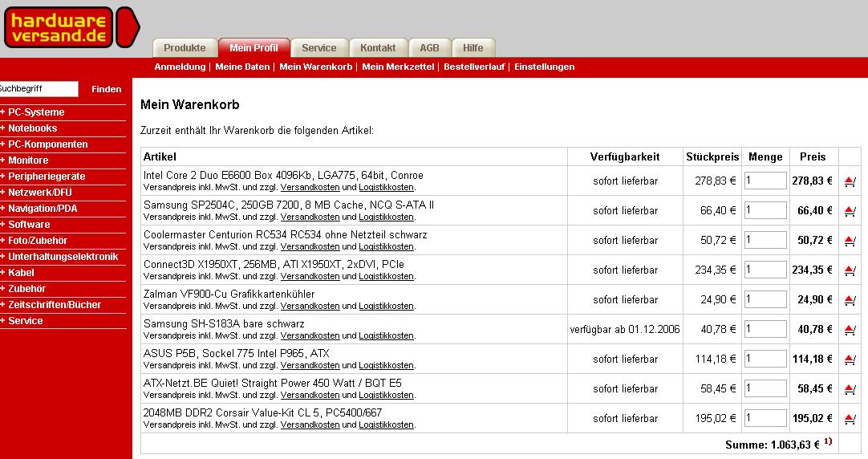Open Versandkosten link under Samsung SP2504C
Image resolution: width=868 pixels, height=459 pixels.
[310, 217]
